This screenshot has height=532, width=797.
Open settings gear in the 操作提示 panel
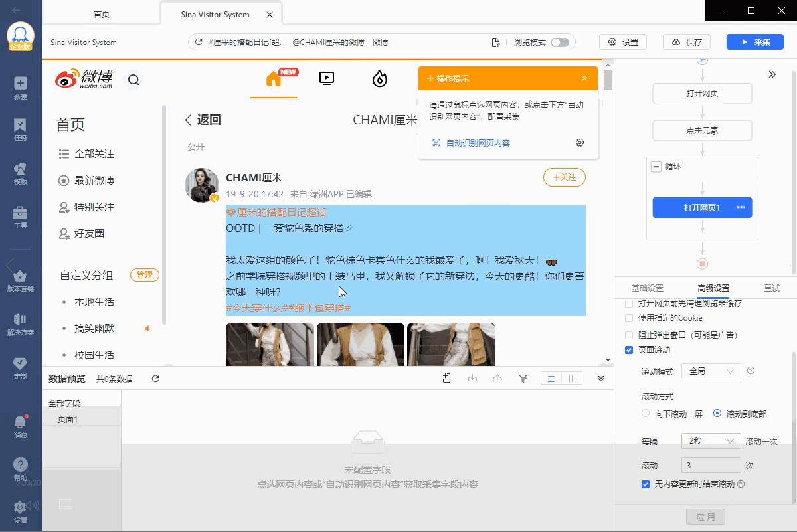[580, 143]
